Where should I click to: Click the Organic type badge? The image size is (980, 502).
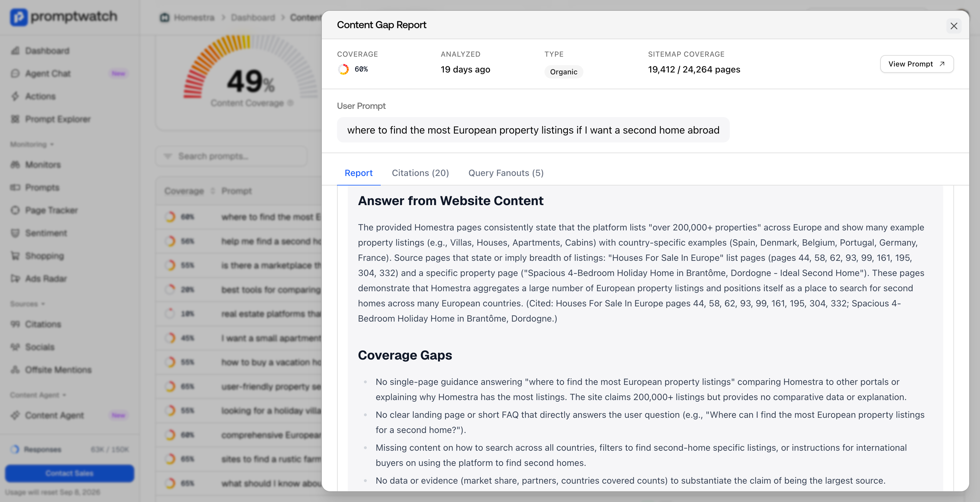[x=563, y=72]
